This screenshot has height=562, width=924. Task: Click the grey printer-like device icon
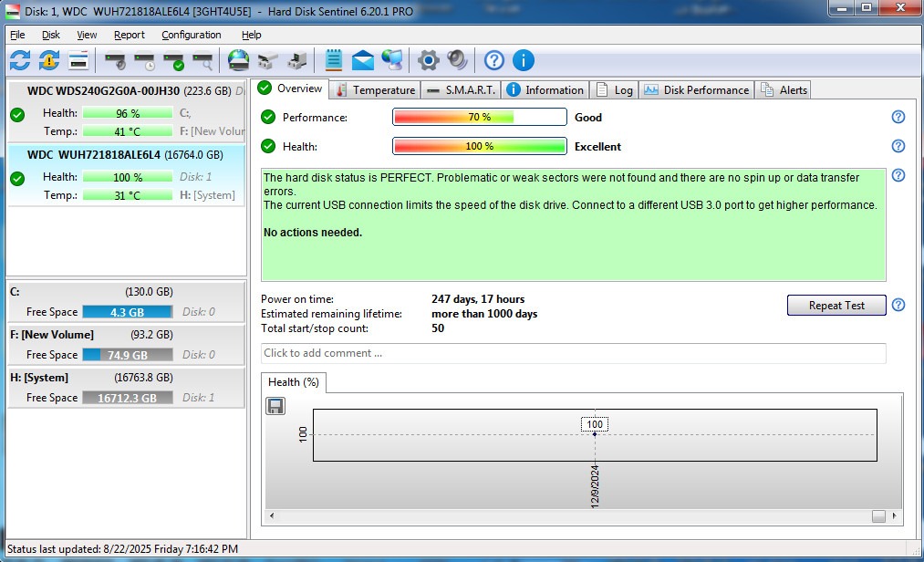(x=267, y=61)
